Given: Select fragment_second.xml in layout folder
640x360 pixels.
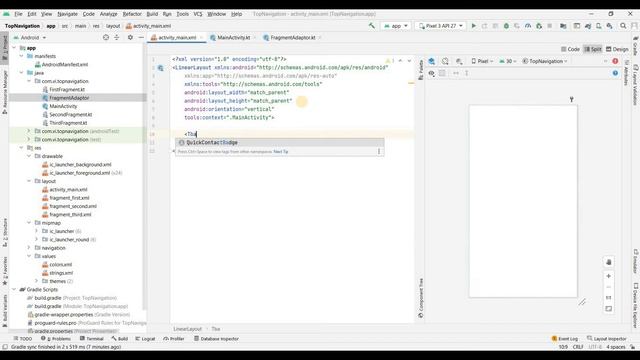Looking at the screenshot, I should tap(73, 206).
